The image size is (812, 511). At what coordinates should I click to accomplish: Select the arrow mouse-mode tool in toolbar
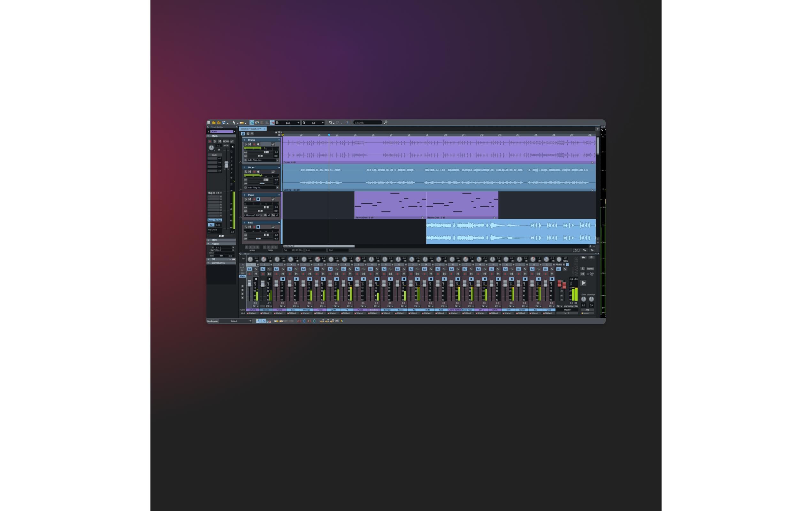234,123
